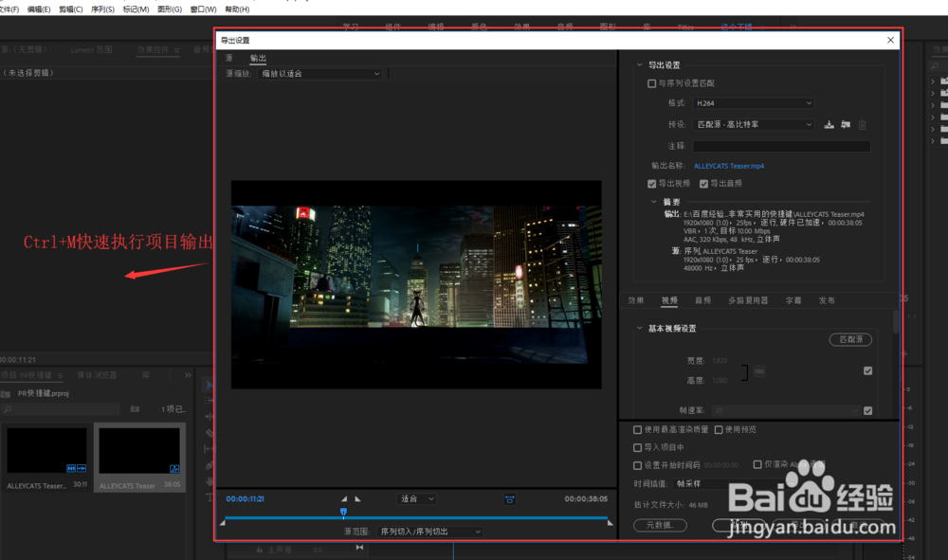
Task: Switch to the 发布 tab
Action: coord(827,300)
